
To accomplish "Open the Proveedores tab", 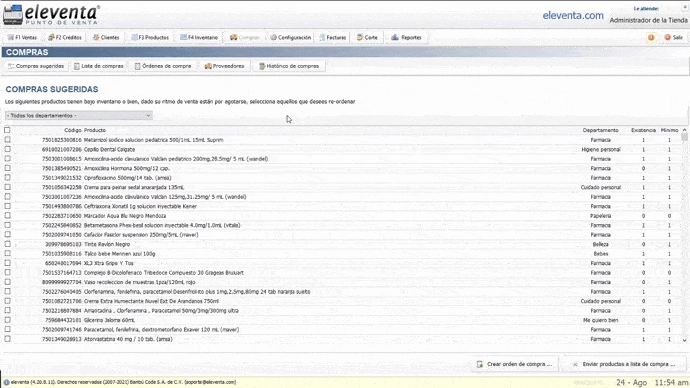I will pyautogui.click(x=225, y=66).
